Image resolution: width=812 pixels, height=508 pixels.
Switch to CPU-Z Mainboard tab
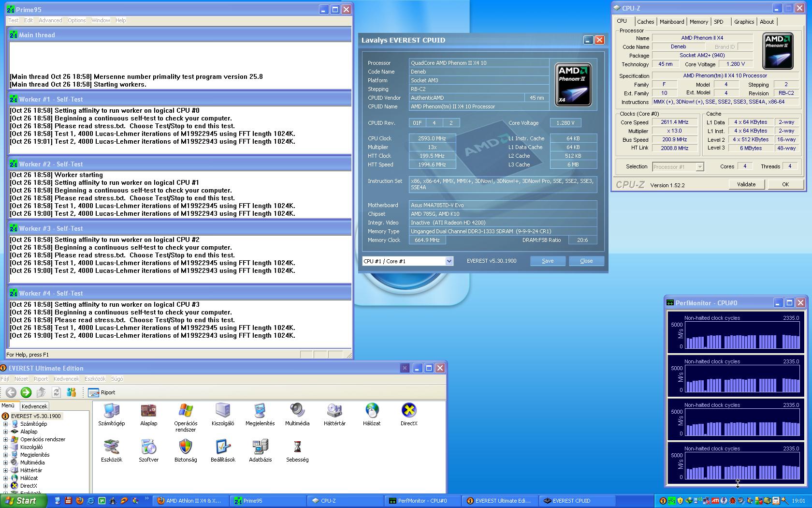pos(672,22)
